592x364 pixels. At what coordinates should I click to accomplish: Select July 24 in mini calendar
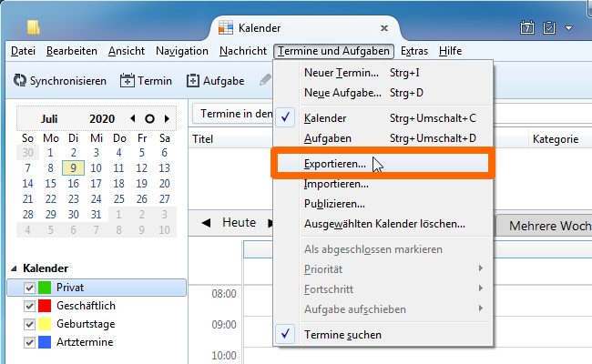coord(96,199)
